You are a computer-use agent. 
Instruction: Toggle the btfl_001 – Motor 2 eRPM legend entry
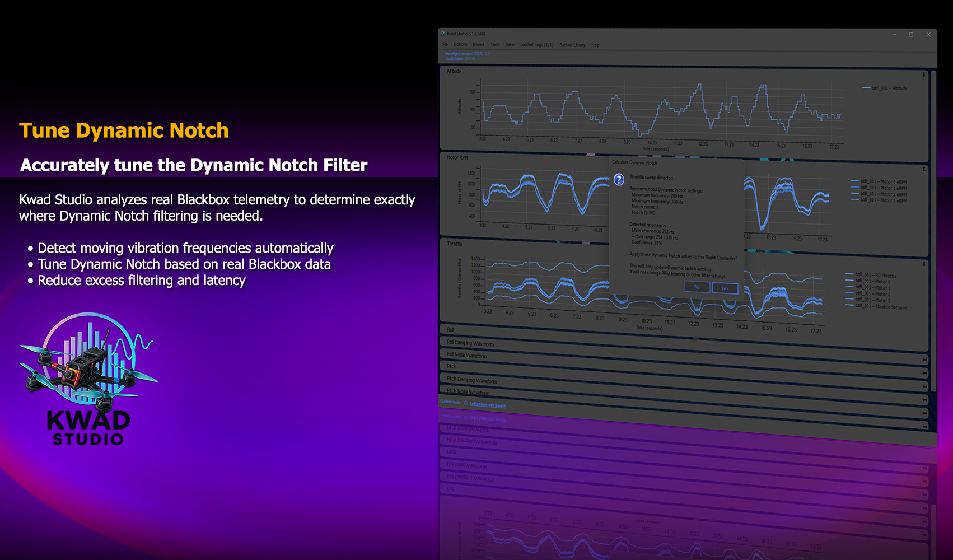[879, 194]
